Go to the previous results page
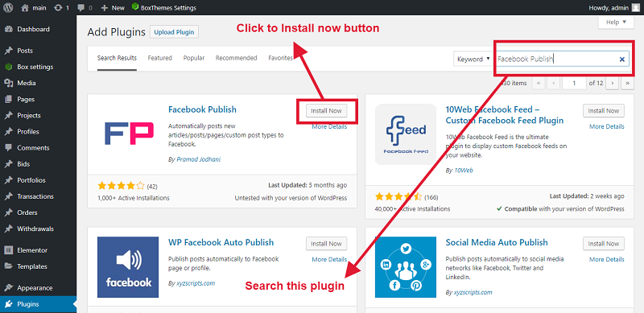644x313 pixels. (554, 83)
